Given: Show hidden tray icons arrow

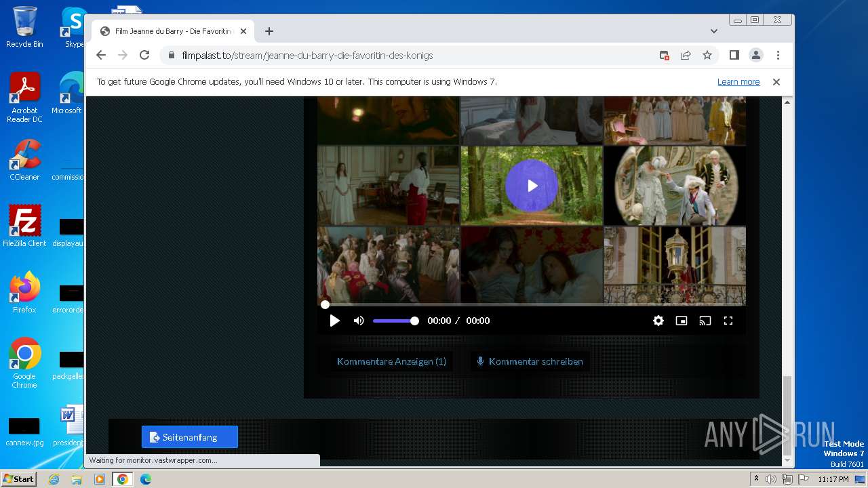Looking at the screenshot, I should [756, 479].
